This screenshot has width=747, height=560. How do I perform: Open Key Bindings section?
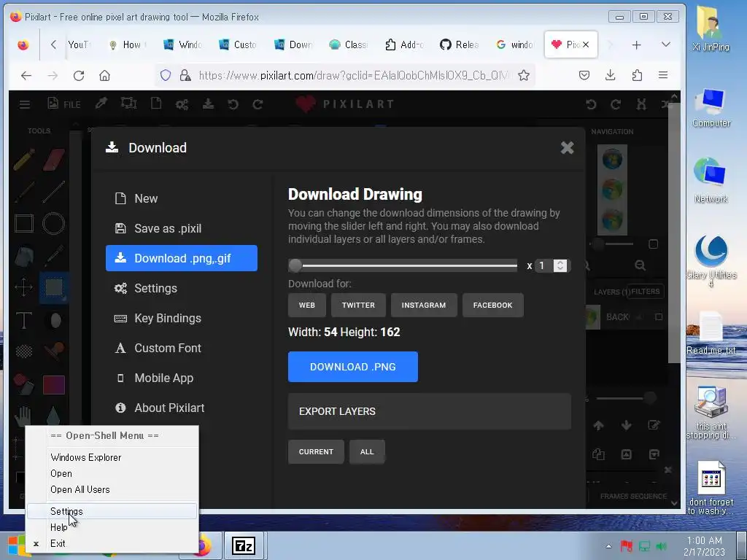pos(182,318)
